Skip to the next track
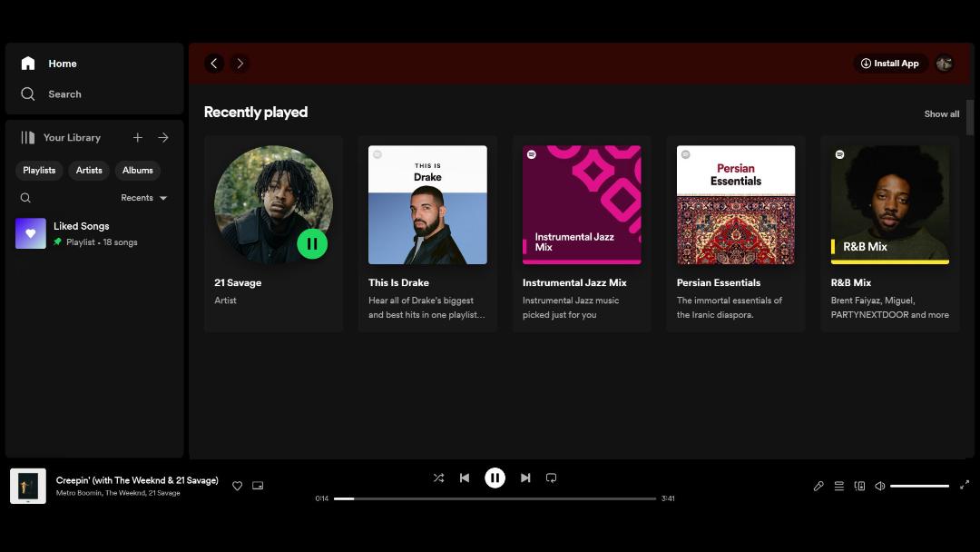The width and height of the screenshot is (980, 552). click(x=525, y=478)
